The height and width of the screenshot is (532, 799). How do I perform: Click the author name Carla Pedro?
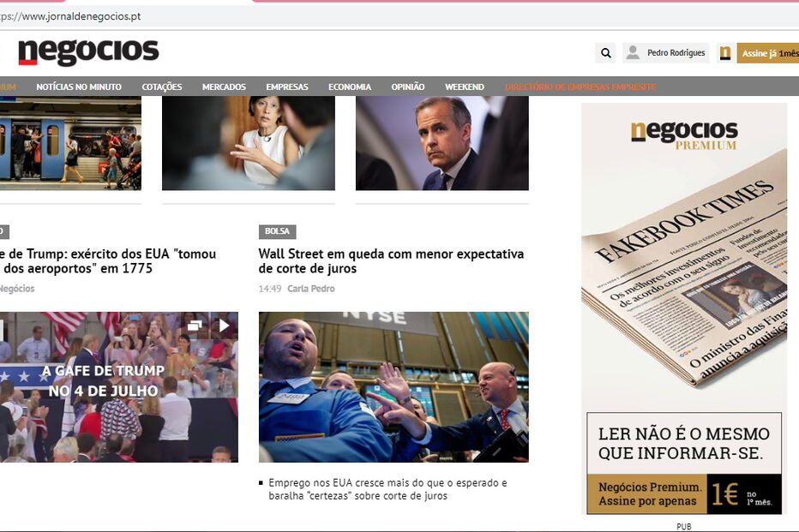313,288
